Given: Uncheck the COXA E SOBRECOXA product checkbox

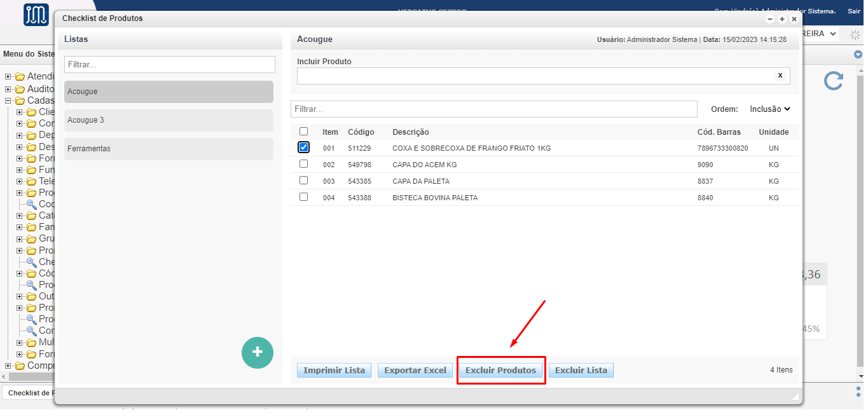Looking at the screenshot, I should [303, 147].
